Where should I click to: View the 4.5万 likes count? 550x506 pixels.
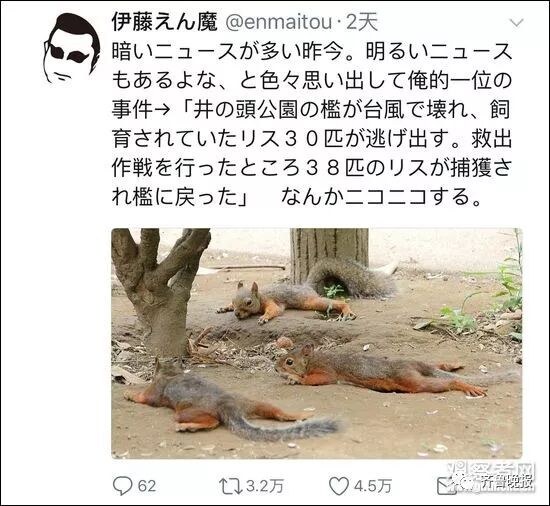[373, 486]
